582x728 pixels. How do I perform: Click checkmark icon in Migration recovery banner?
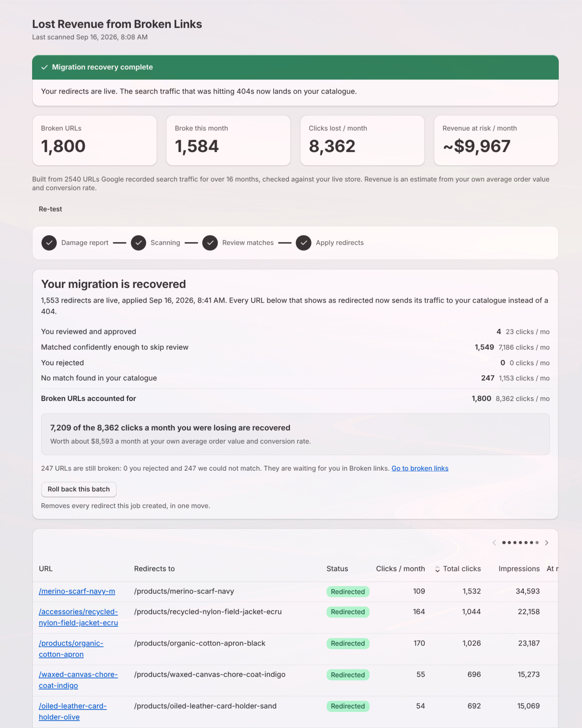click(x=44, y=67)
